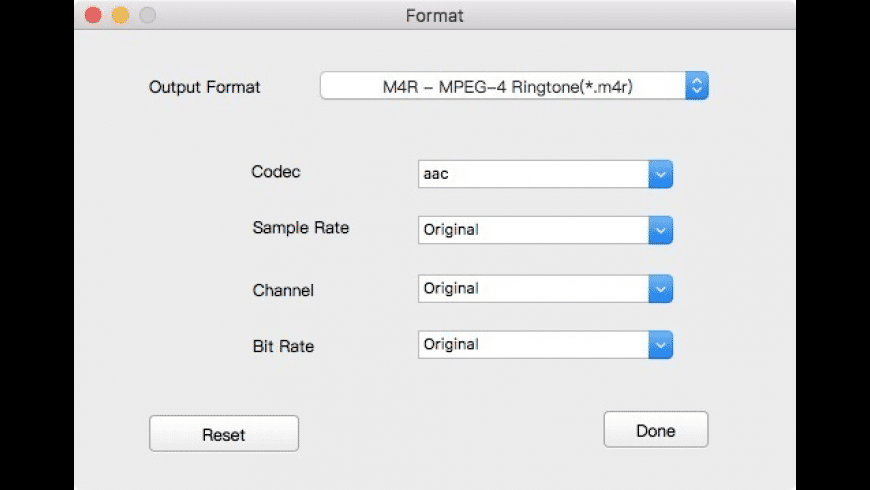
Task: Open the Output Format popup menu
Action: coord(514,85)
